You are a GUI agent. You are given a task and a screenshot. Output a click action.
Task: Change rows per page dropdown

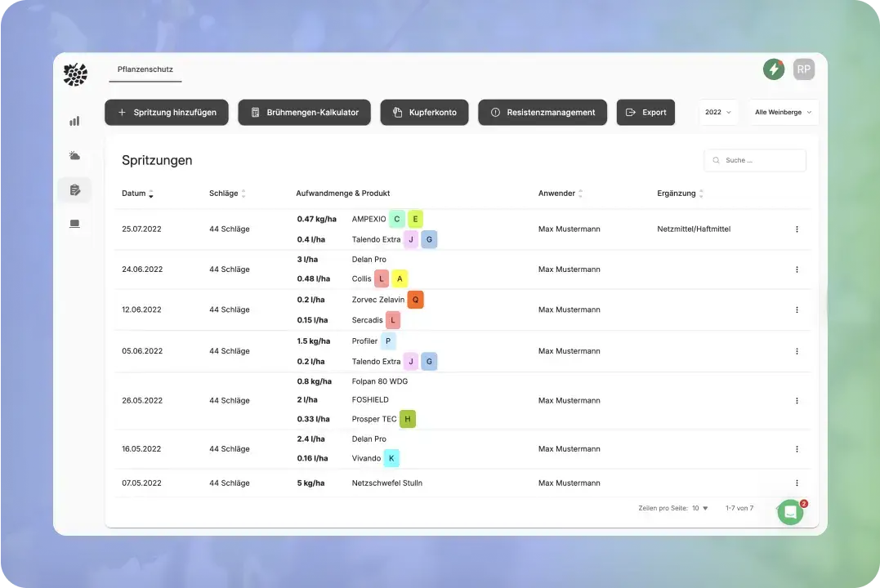(x=700, y=508)
